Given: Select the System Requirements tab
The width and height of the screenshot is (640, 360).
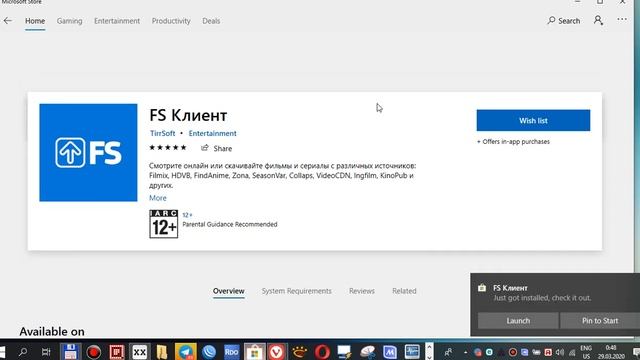Looking at the screenshot, I should point(297,291).
